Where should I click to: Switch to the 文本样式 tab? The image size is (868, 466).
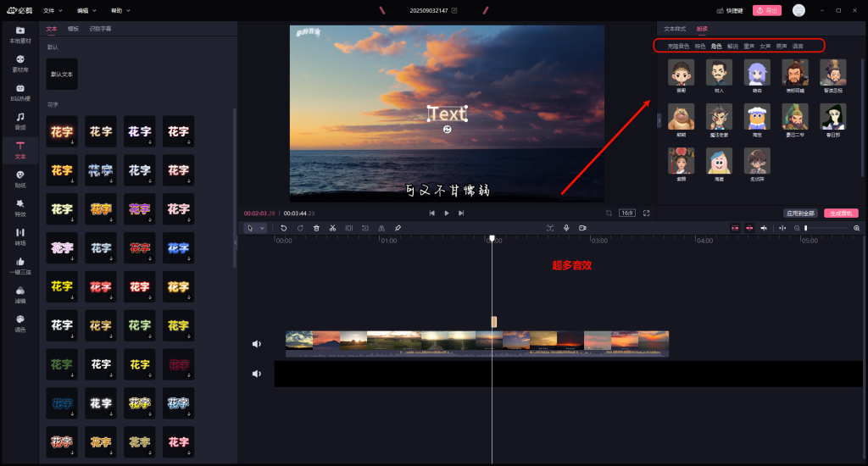[x=675, y=29]
